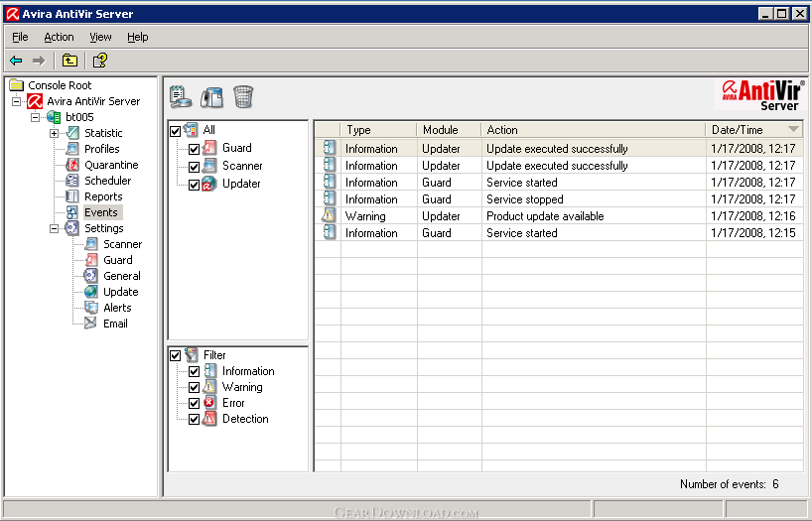Open the Scheduler node in the tree
Image resolution: width=812 pixels, height=521 pixels.
point(107,181)
